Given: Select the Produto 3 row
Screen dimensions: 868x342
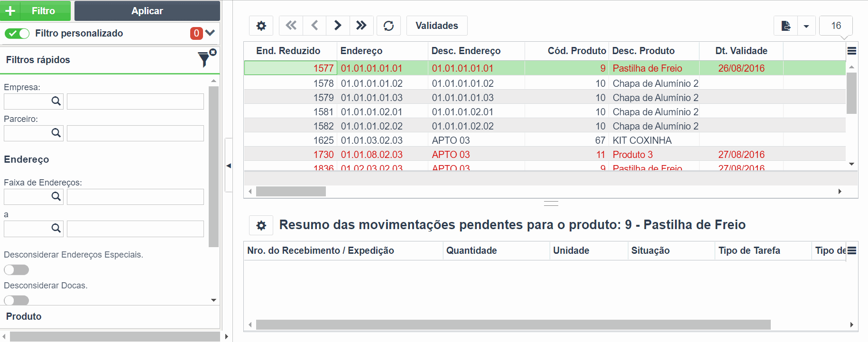Looking at the screenshot, I should pos(545,154).
